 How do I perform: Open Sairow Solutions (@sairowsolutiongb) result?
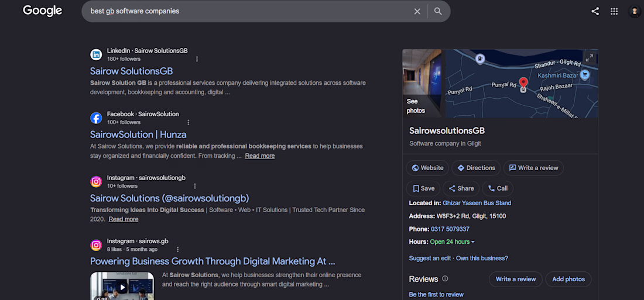pos(170,198)
